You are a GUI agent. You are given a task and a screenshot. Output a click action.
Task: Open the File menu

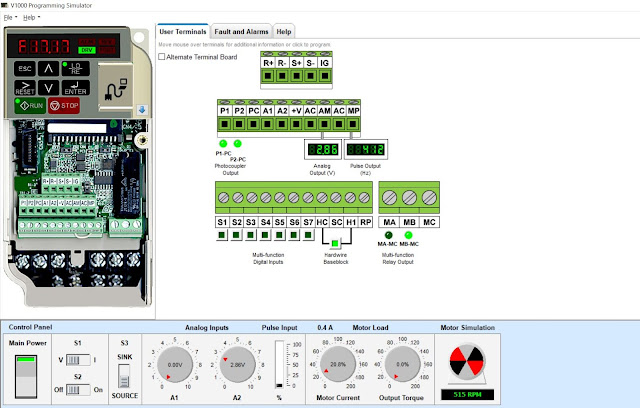[10, 18]
